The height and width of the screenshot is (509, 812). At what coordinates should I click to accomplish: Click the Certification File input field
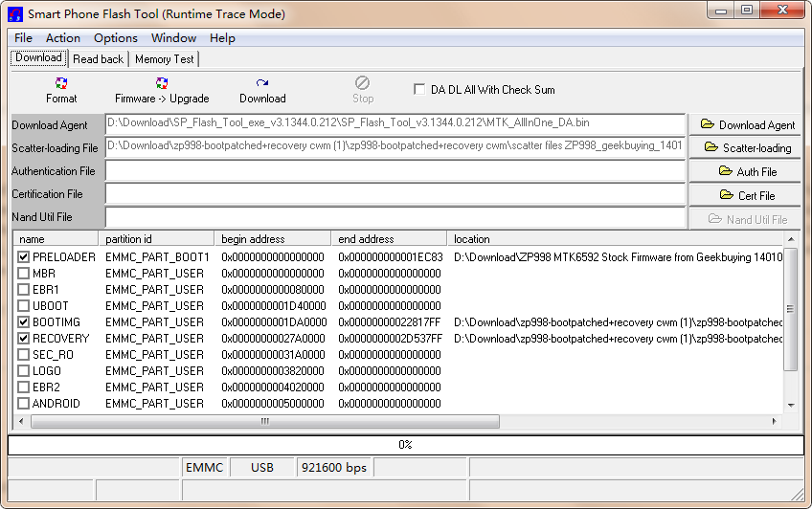(395, 194)
